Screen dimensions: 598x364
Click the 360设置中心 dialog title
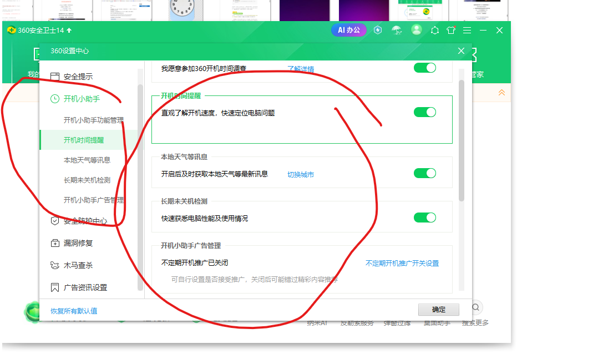tap(69, 50)
